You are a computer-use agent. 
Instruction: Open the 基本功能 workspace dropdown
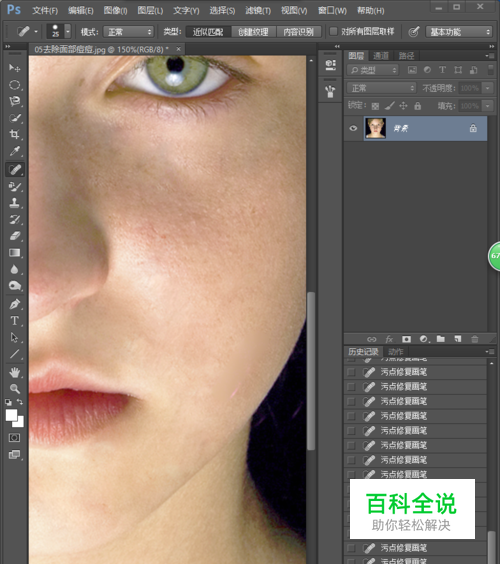(459, 32)
